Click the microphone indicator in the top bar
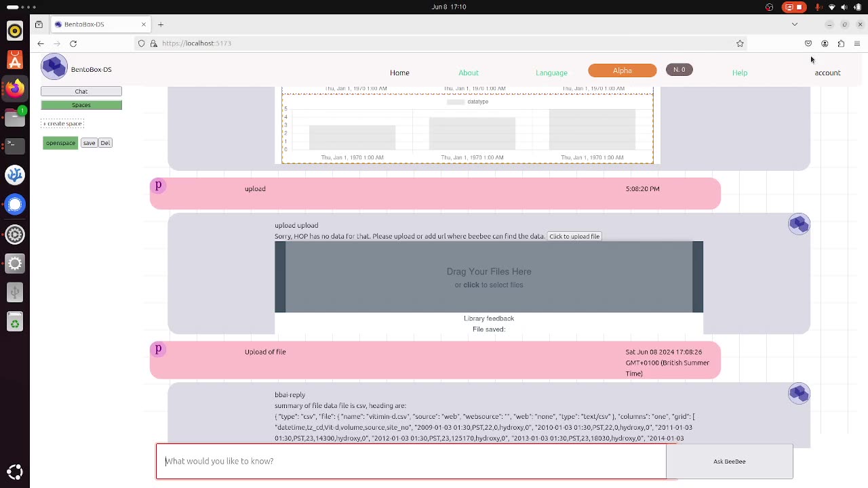The width and height of the screenshot is (868, 488). 818,7
